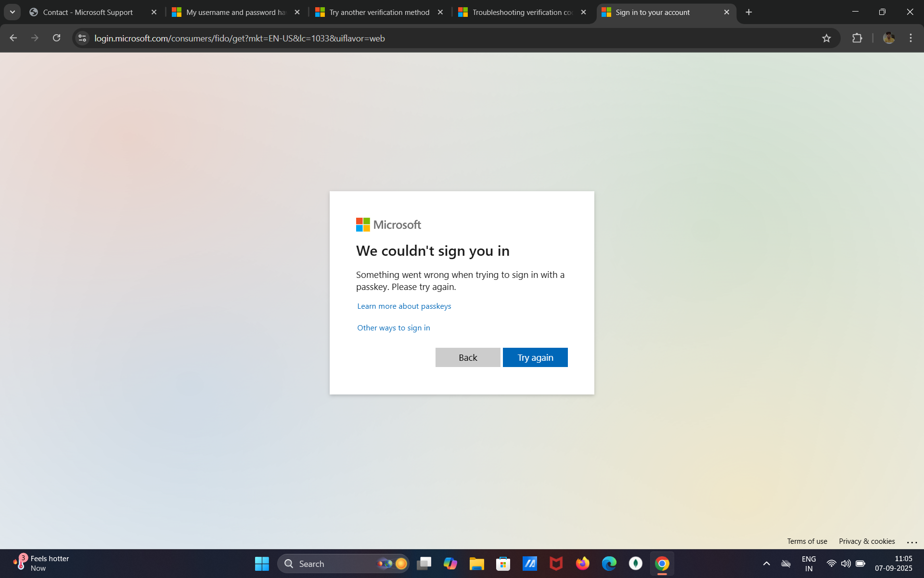Open Microsoft Edge from the taskbar
The image size is (924, 578).
pos(609,563)
